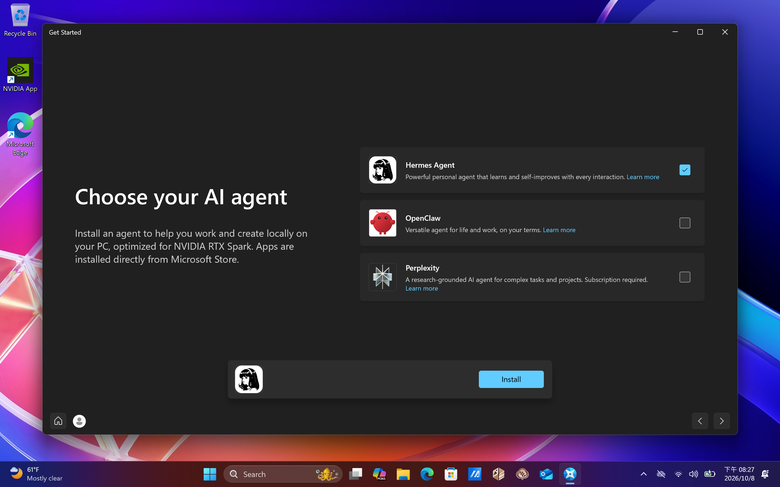Open Microsoft Edge from taskbar
This screenshot has width=780, height=487.
coord(427,474)
